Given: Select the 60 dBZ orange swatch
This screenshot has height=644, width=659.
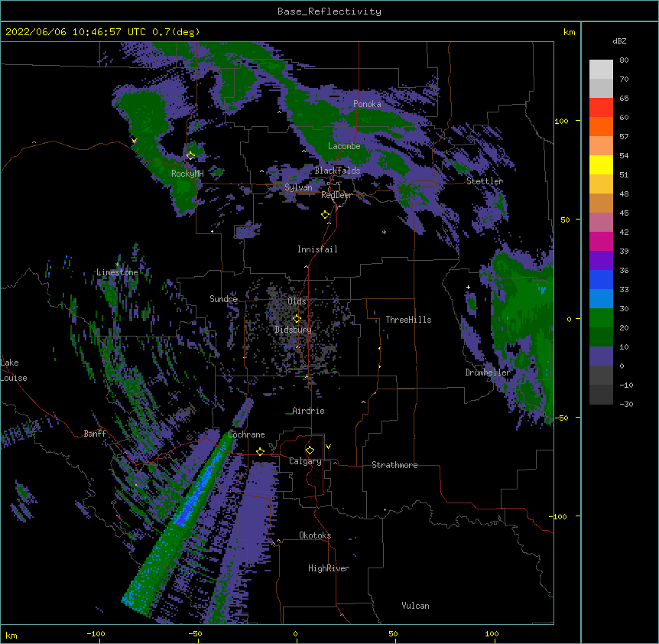Looking at the screenshot, I should click(601, 126).
